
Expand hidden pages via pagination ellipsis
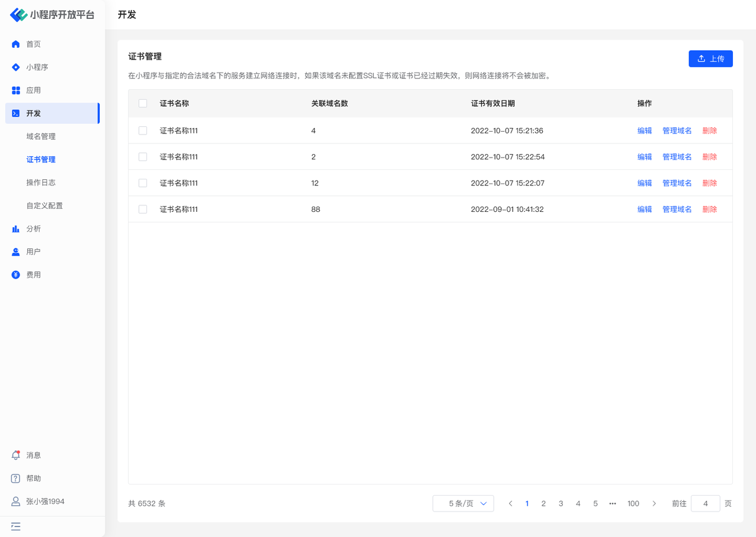pyautogui.click(x=612, y=503)
